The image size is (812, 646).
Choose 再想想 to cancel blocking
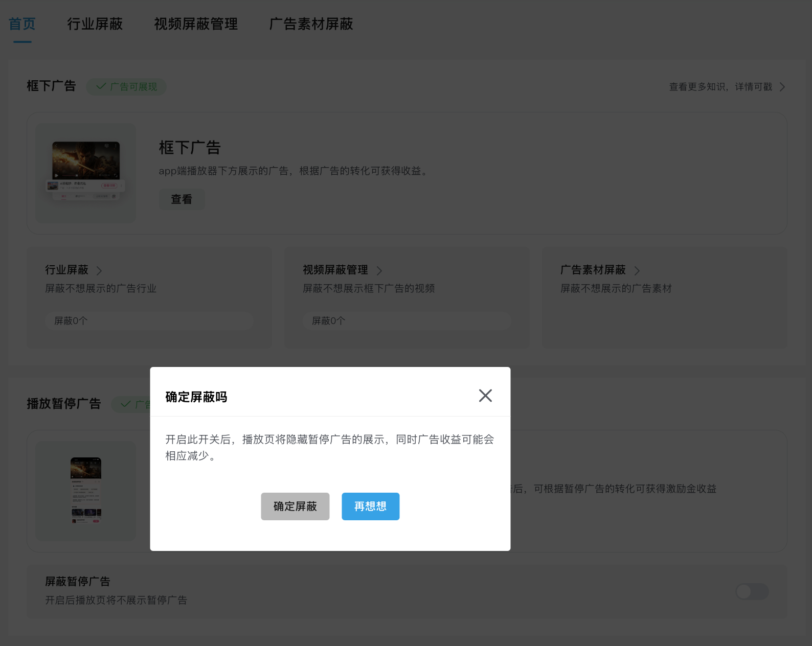[x=371, y=506]
